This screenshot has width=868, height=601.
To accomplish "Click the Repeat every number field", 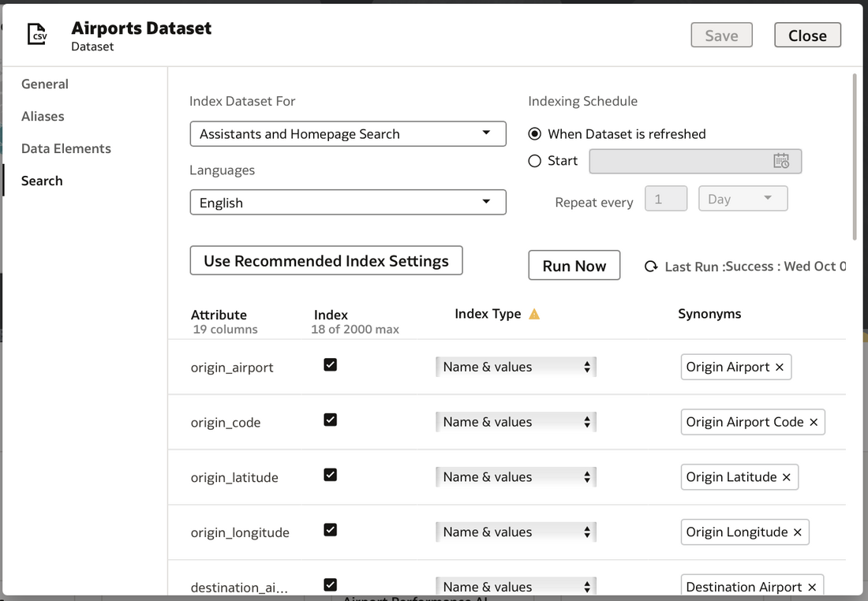I will coord(666,199).
